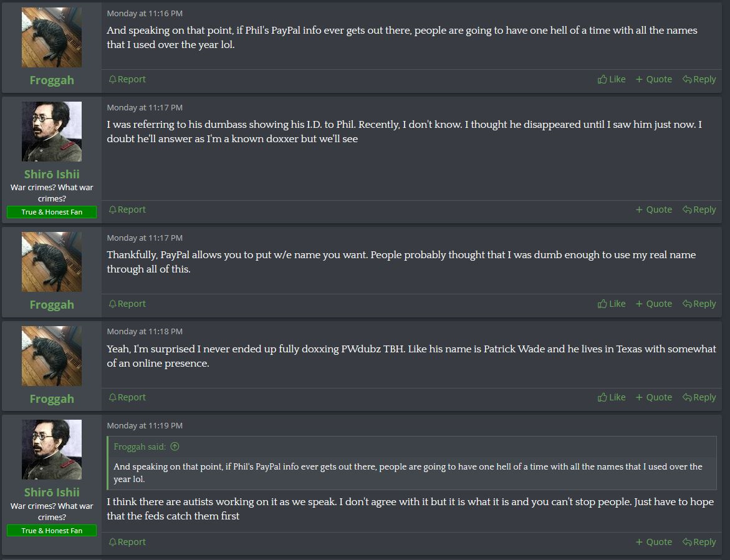Reply to Froggah's 11:16 PM post

[x=699, y=79]
